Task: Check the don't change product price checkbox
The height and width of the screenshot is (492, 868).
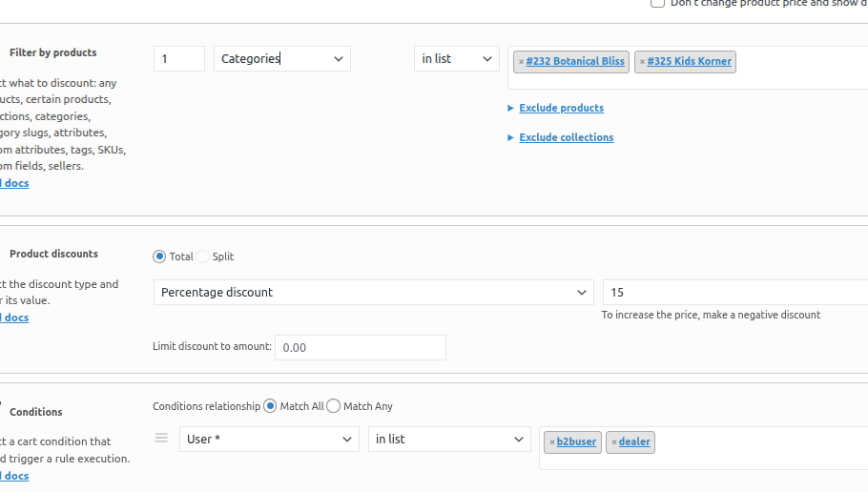Action: 657,3
